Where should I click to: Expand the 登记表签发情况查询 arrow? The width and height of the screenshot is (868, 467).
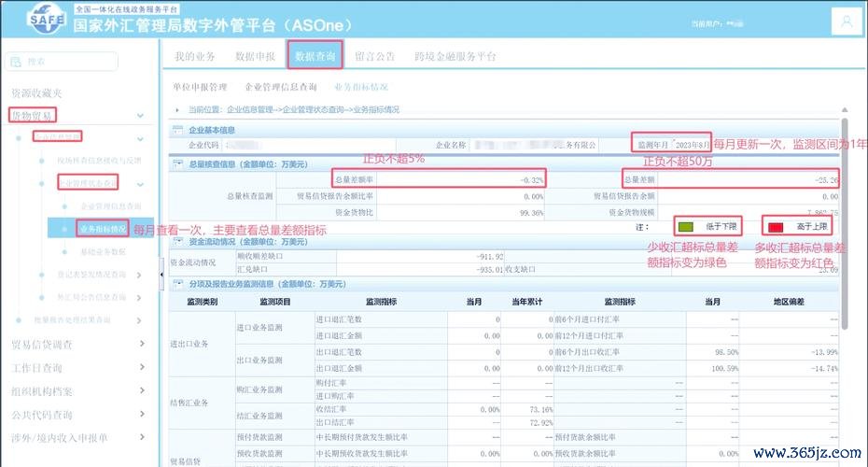[139, 275]
